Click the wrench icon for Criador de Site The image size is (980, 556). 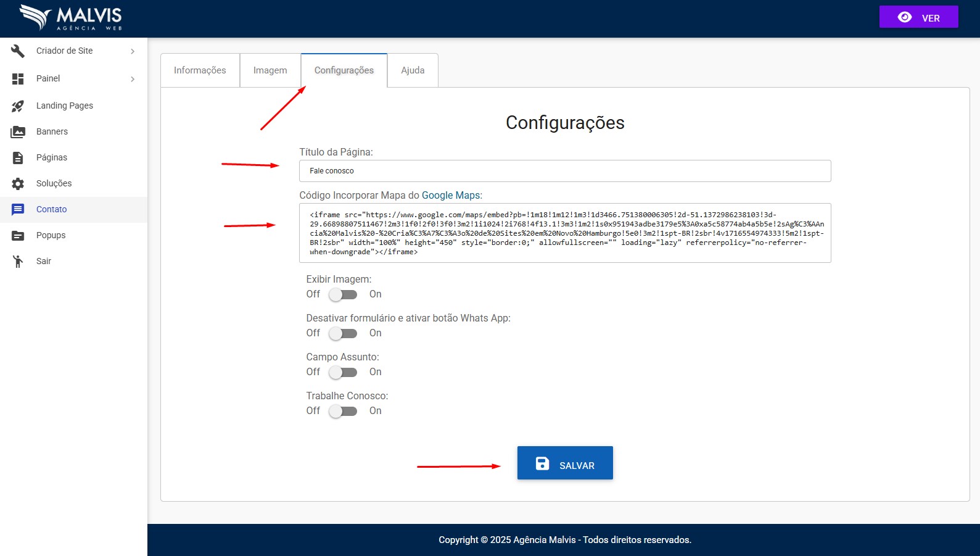tap(18, 51)
